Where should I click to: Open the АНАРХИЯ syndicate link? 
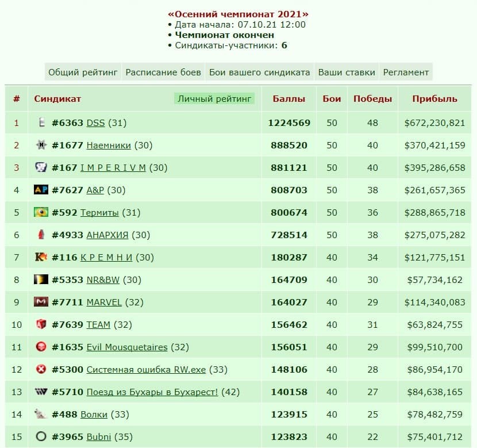tap(107, 235)
